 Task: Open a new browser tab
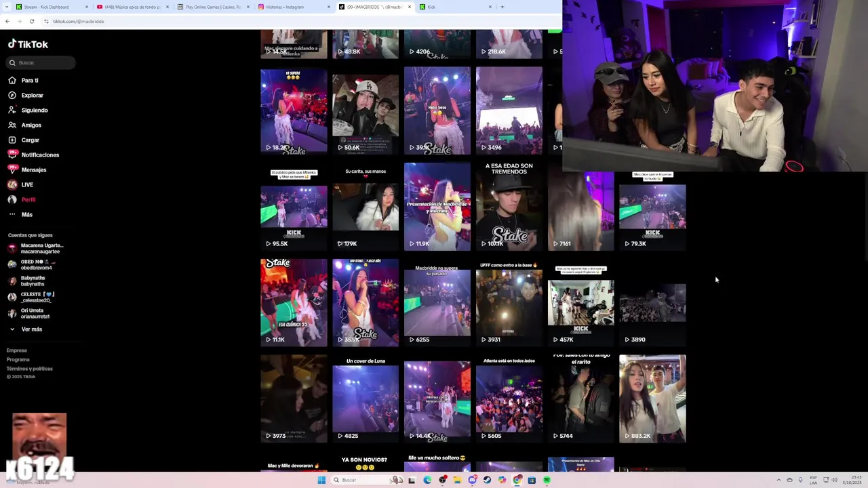pos(502,7)
